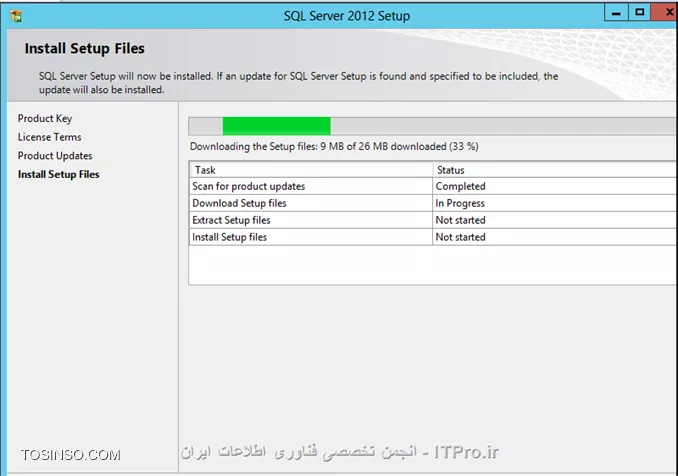The width and height of the screenshot is (678, 476).
Task: Click the 'Completed' status cell
Action: (555, 186)
